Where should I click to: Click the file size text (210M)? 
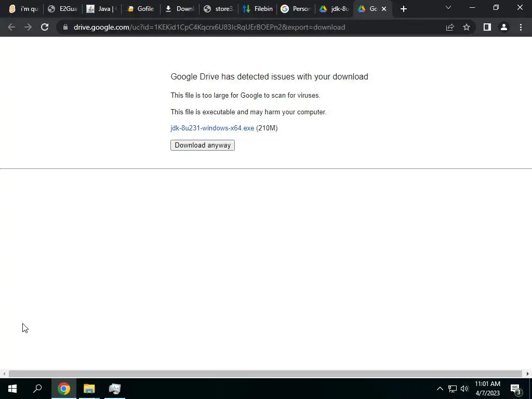(267, 128)
